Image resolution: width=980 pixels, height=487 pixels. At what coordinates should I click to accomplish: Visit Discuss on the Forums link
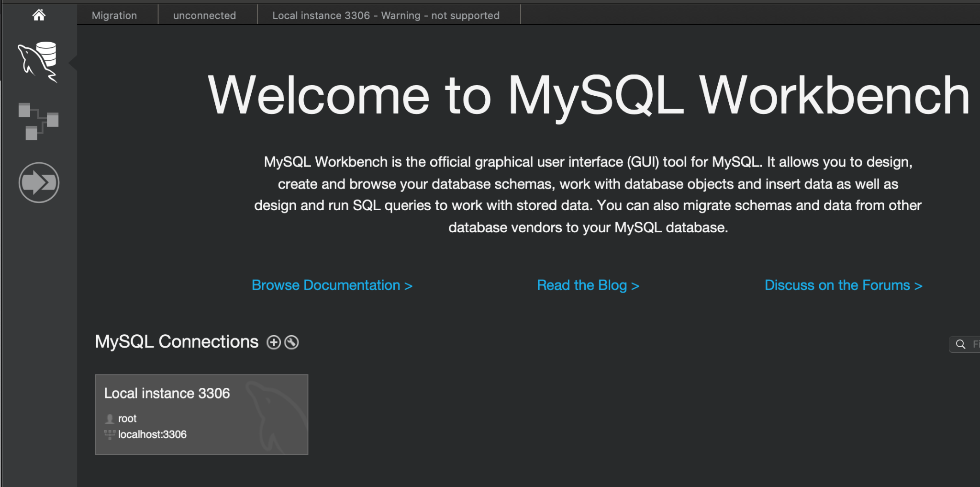coord(843,285)
